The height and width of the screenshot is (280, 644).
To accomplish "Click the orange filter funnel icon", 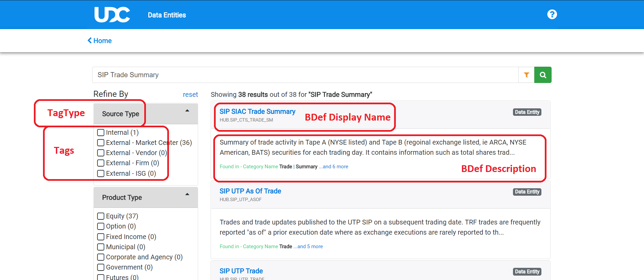I will click(526, 75).
